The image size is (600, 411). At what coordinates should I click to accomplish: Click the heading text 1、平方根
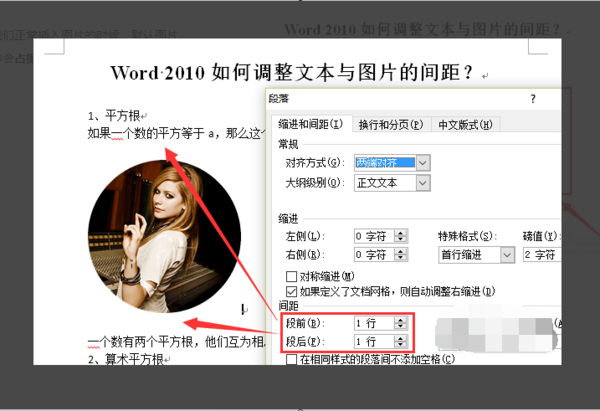point(114,116)
